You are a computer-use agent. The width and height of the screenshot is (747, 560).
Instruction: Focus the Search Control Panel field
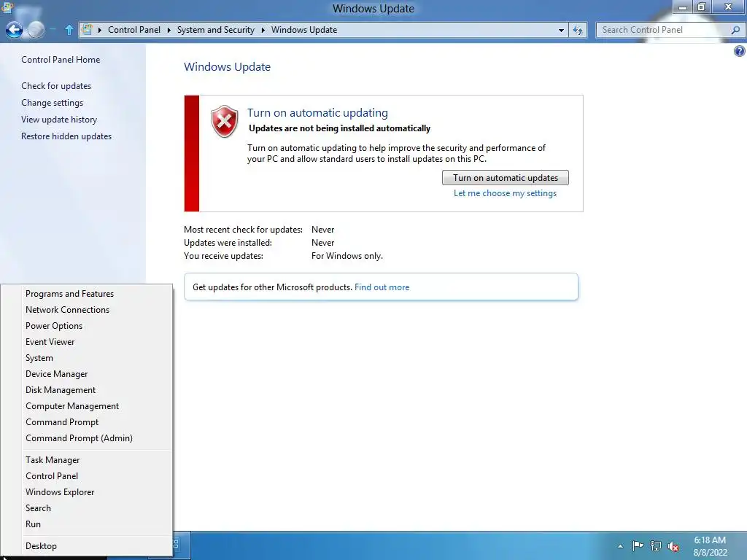pyautogui.click(x=664, y=30)
